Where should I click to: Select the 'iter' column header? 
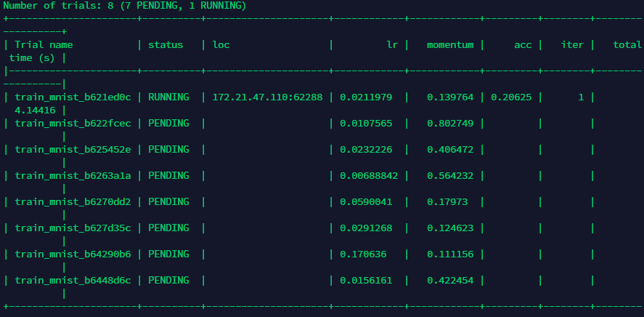572,45
